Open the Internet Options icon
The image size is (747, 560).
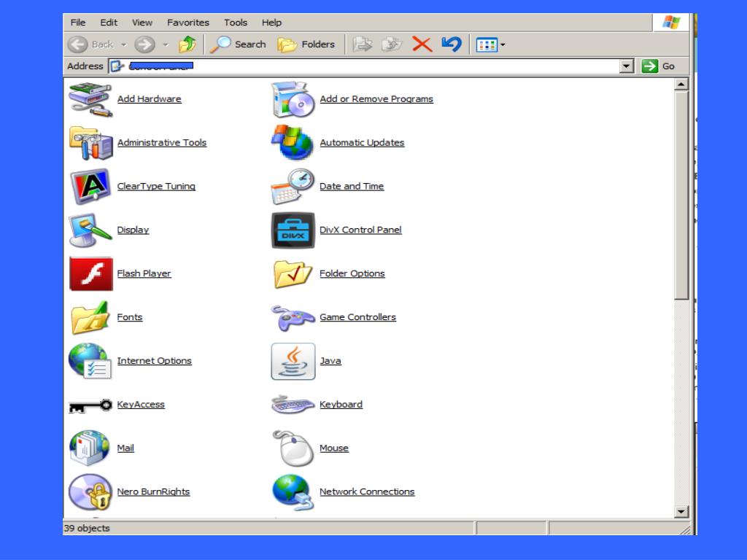(x=90, y=361)
